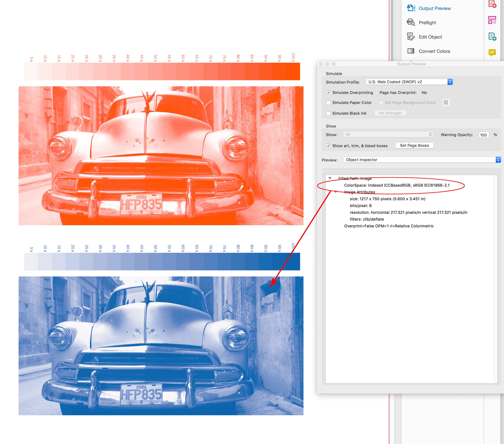Open the Simulation Profile dropdown
This screenshot has width=504, height=444.
409,82
